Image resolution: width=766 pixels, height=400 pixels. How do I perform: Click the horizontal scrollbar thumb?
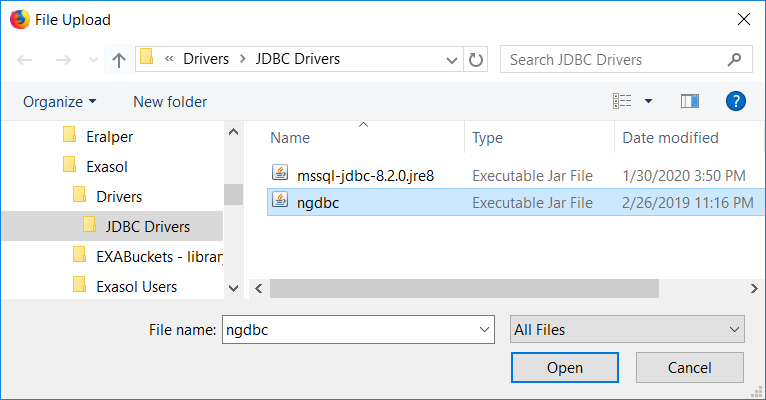pyautogui.click(x=464, y=288)
